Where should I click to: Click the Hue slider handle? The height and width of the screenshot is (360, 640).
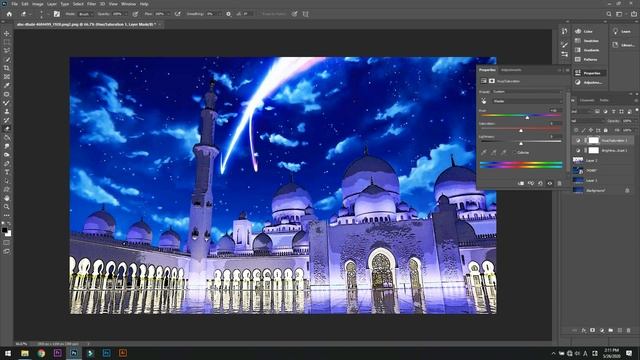527,118
